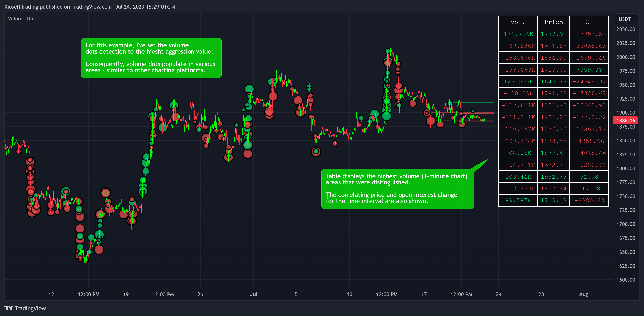Click the KioseffTrading published header text
Viewport: 644px width, 316px height.
[x=90, y=7]
